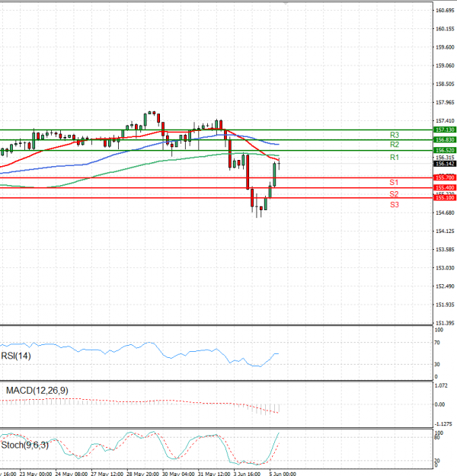Click the 30 May 04:00 time label

178,474
